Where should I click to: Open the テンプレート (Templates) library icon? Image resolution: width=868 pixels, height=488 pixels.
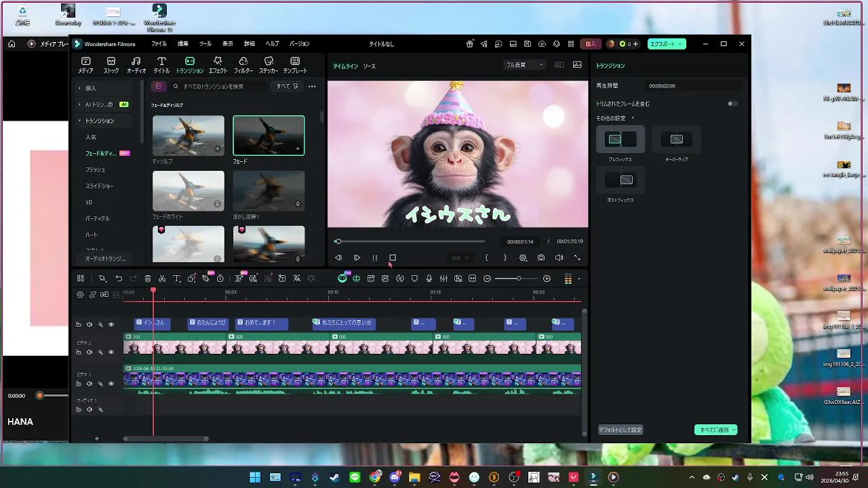[295, 64]
